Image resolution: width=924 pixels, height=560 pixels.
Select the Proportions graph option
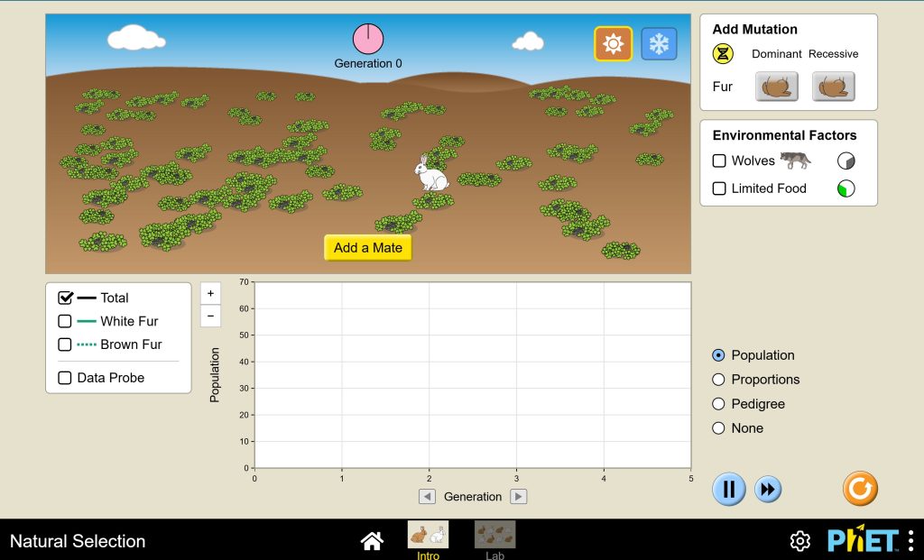click(719, 380)
